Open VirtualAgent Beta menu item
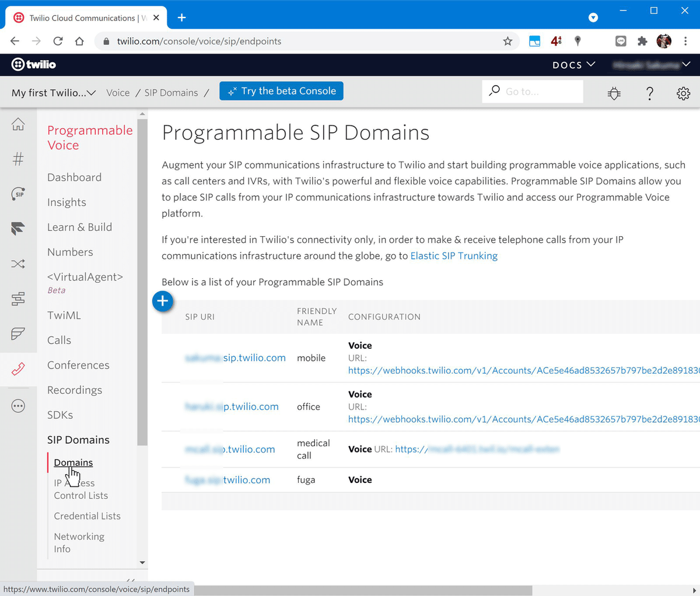Screen dimensions: 700x596 pos(85,283)
